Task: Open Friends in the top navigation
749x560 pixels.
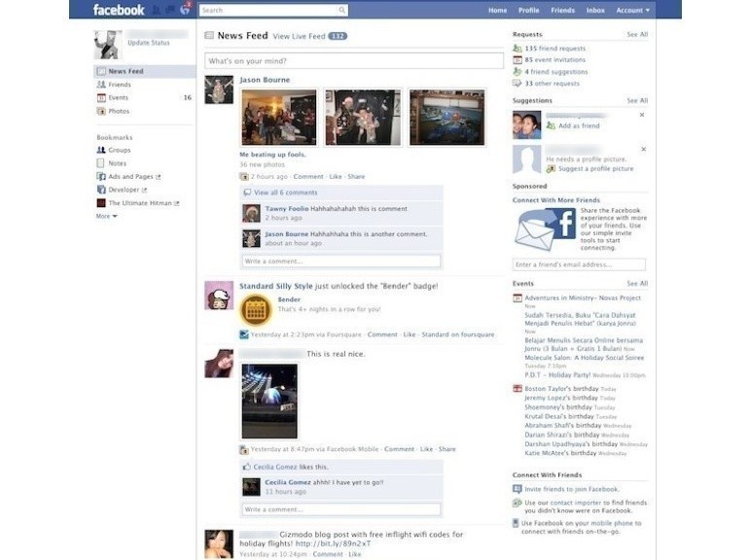Action: tap(562, 10)
